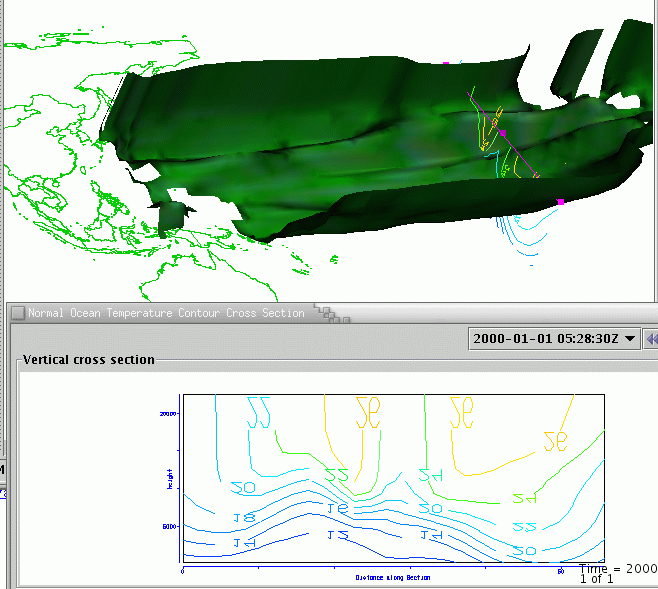Open the window menu icon beside the title
Screen dimensions: 658x589
pyautogui.click(x=18, y=313)
